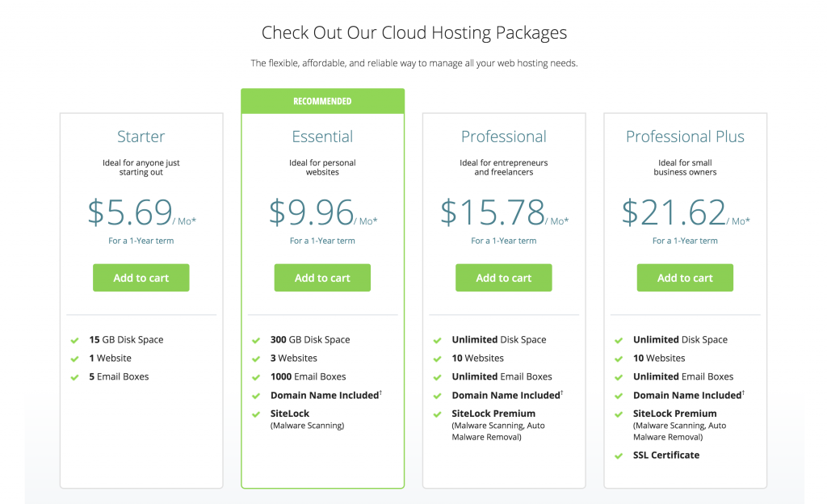The width and height of the screenshot is (827, 504).
Task: Add the Starter plan to cart
Action: pyautogui.click(x=141, y=278)
